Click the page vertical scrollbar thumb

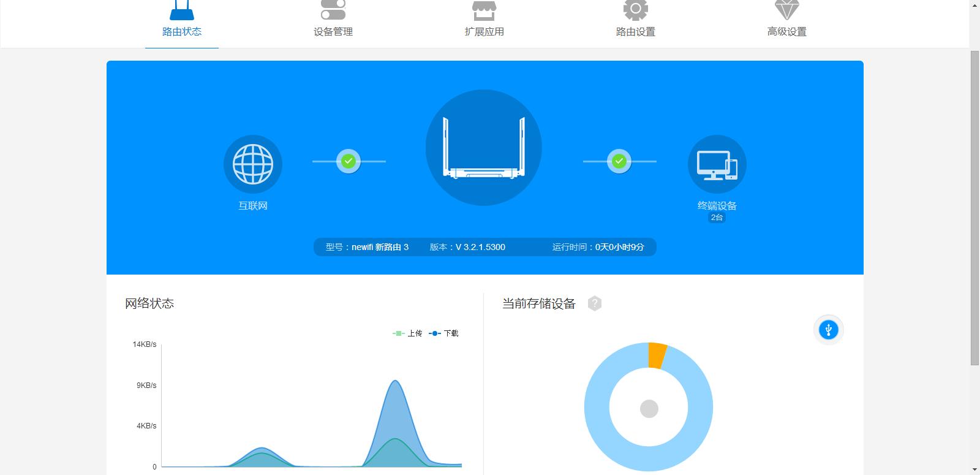(974, 208)
